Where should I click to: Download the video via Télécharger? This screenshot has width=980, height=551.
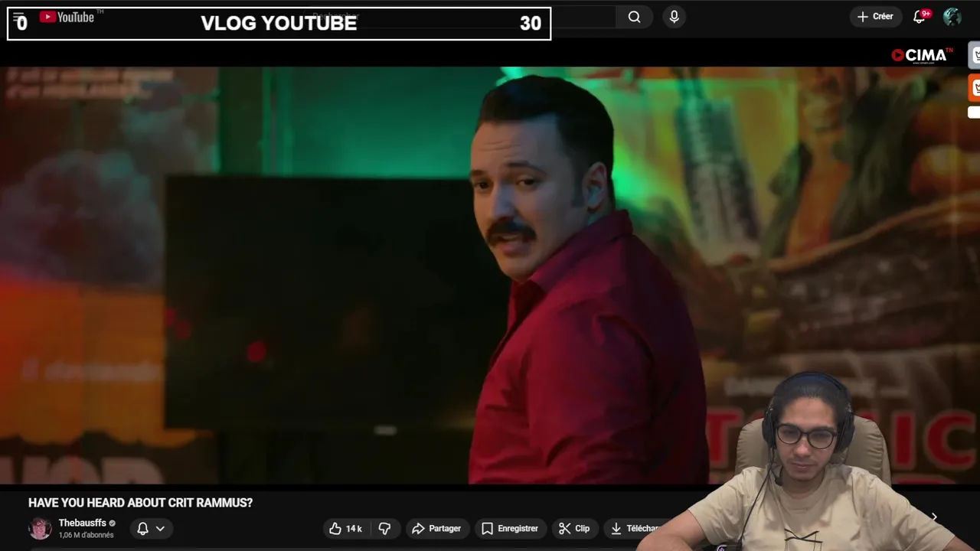(x=635, y=529)
